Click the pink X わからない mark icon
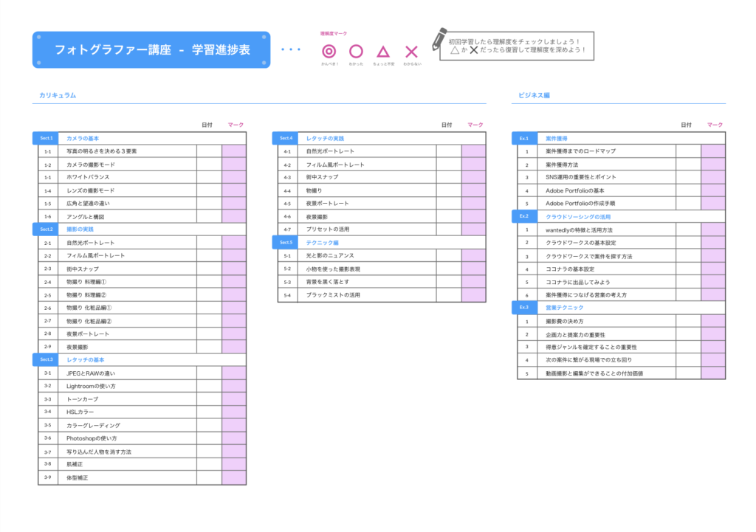This screenshot has width=756, height=532. (411, 52)
